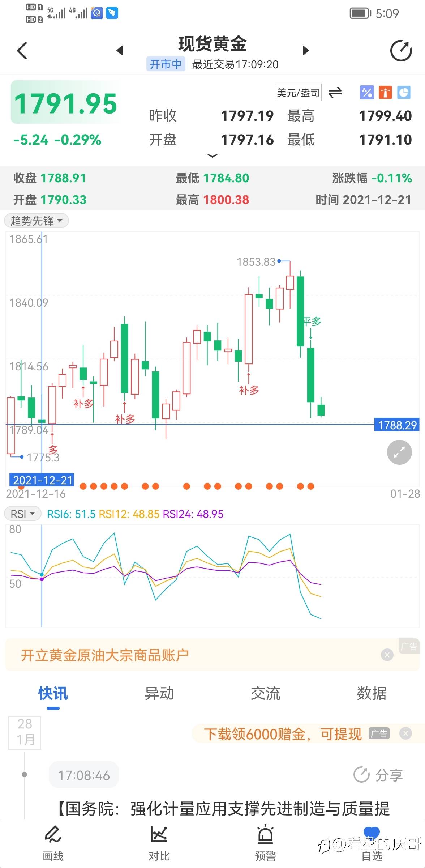425x868 pixels.
Task: Open the blue pie chart icon
Action: coord(404,93)
